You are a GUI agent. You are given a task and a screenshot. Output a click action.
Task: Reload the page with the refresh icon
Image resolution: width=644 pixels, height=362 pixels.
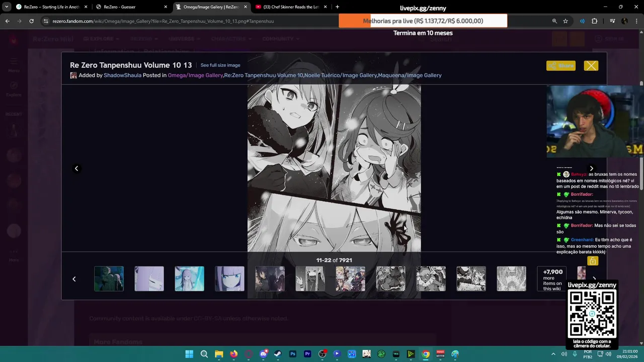click(31, 21)
